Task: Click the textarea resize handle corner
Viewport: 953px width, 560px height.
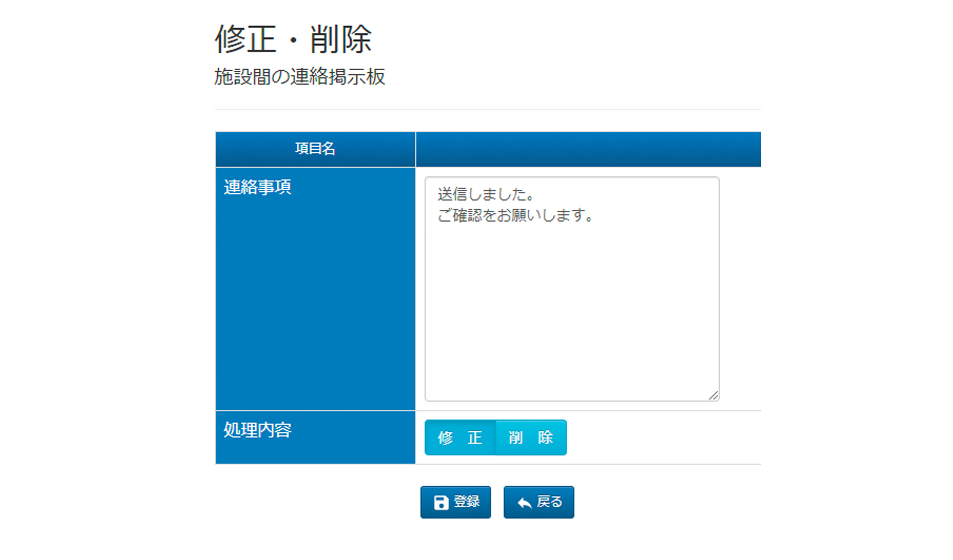Action: (x=713, y=396)
